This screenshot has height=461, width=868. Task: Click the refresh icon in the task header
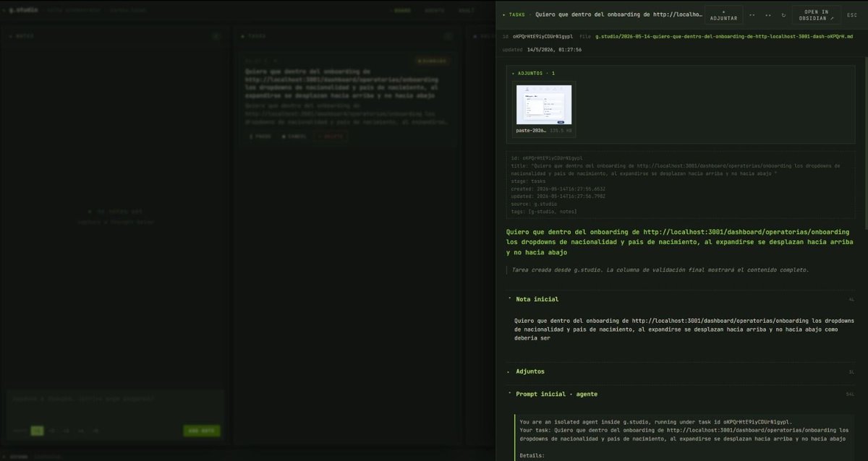coord(783,14)
